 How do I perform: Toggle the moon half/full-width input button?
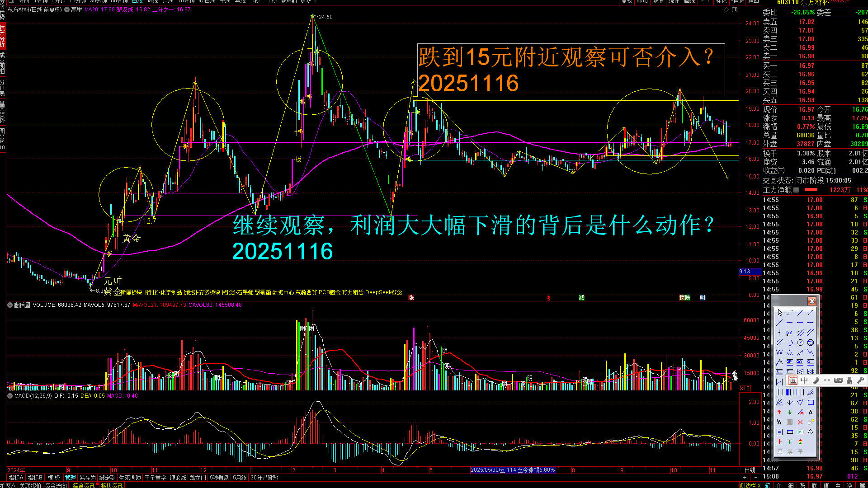[x=816, y=380]
